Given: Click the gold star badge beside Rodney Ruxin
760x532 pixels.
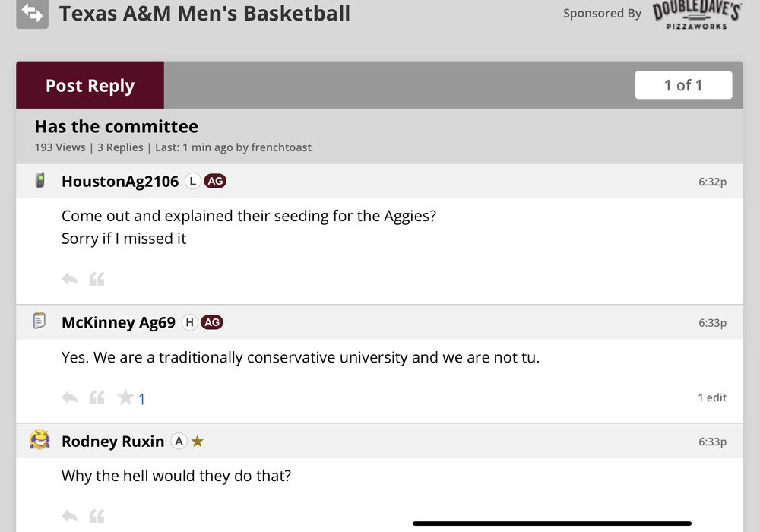Looking at the screenshot, I should coord(198,442).
